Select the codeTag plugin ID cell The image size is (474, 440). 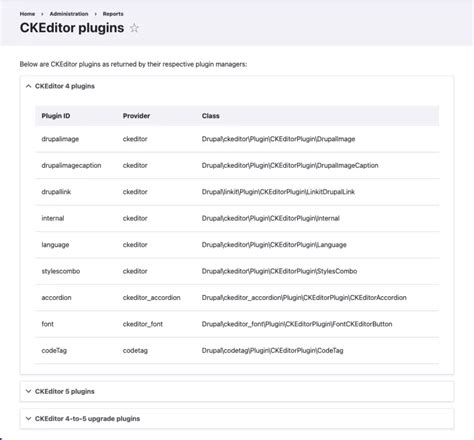[54, 350]
